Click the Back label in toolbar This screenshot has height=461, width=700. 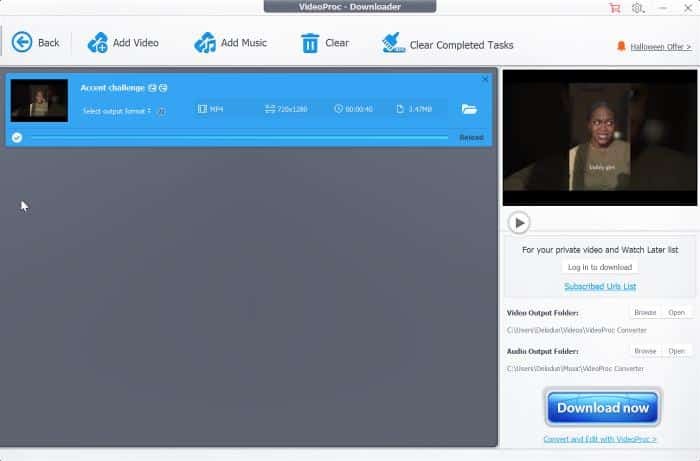pyautogui.click(x=49, y=43)
